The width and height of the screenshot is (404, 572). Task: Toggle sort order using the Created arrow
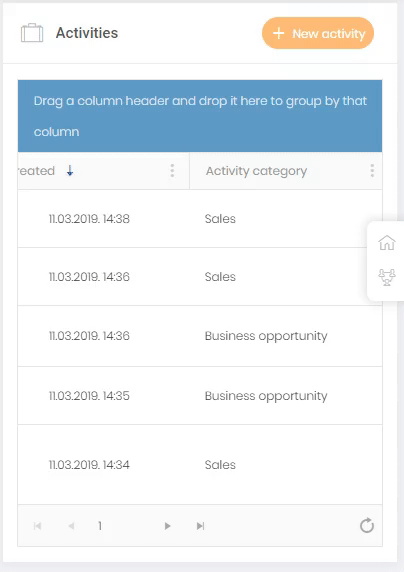point(70,170)
